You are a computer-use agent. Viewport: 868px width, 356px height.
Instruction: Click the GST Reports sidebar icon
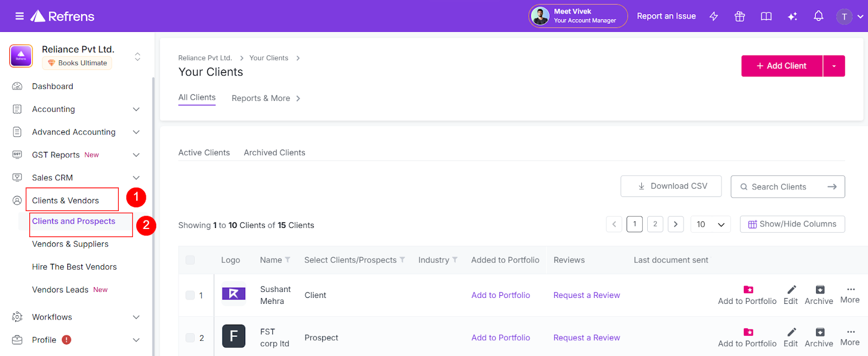pos(17,155)
